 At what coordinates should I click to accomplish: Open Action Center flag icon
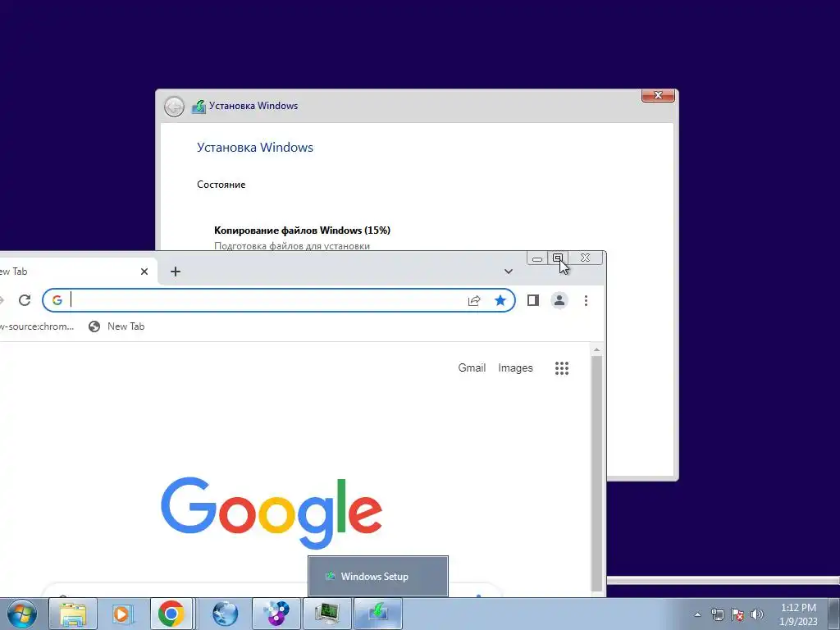pyautogui.click(x=737, y=614)
